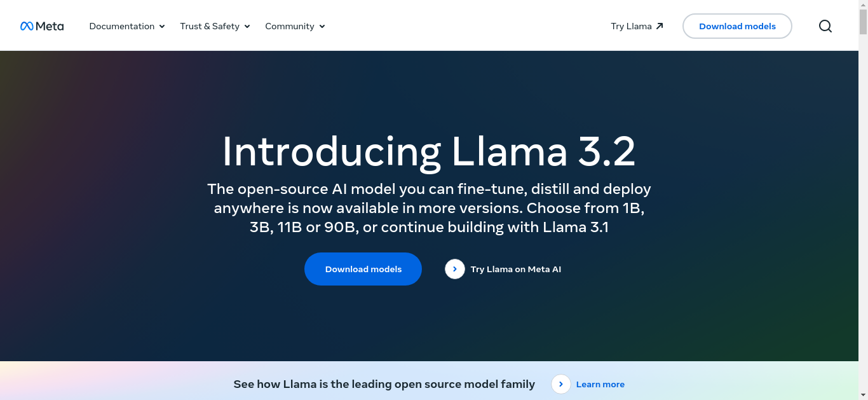Click the outlined Download models header button
This screenshot has height=400, width=868.
tap(737, 26)
